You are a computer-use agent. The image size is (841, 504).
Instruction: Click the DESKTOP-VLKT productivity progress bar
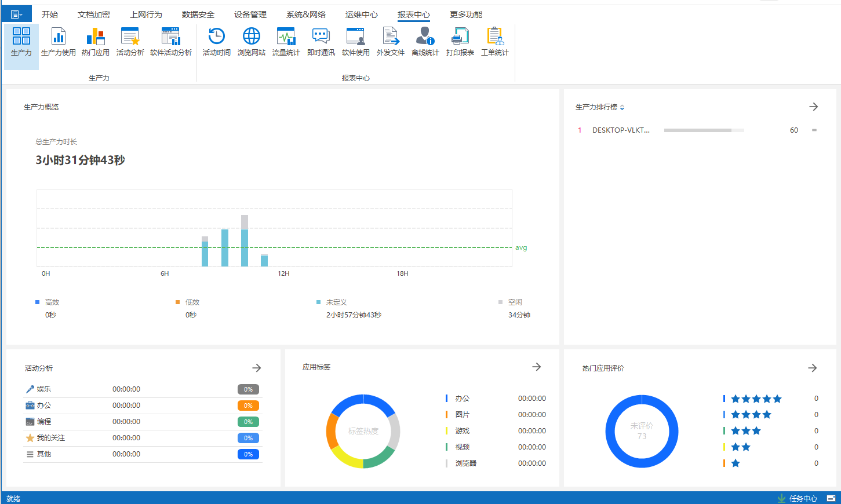coord(704,130)
